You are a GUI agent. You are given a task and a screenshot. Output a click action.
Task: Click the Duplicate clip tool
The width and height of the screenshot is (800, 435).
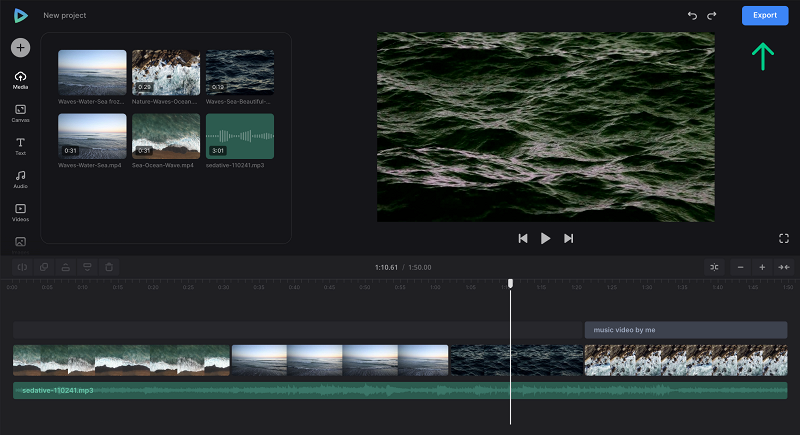[44, 267]
